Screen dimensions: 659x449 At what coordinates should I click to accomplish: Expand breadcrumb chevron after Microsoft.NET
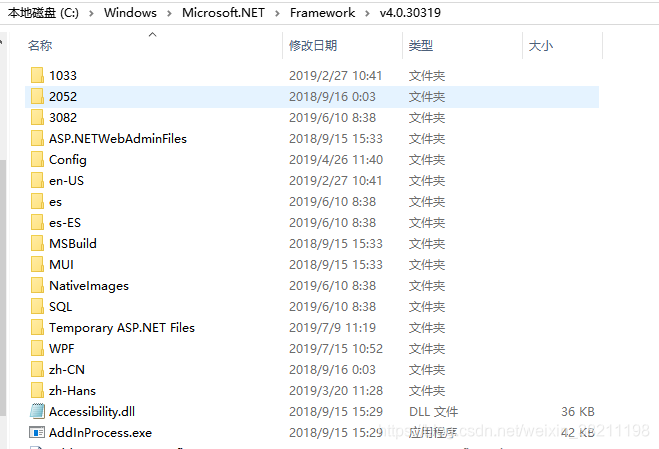tap(277, 13)
